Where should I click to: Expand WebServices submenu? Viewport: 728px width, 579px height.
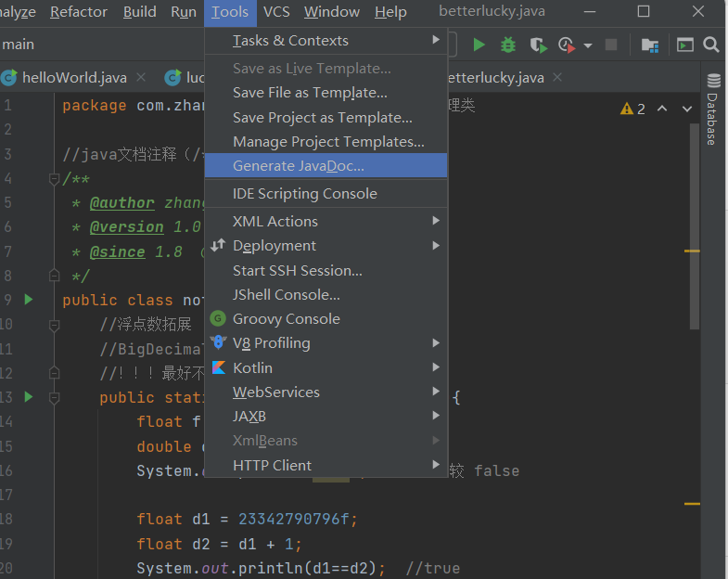tap(326, 392)
